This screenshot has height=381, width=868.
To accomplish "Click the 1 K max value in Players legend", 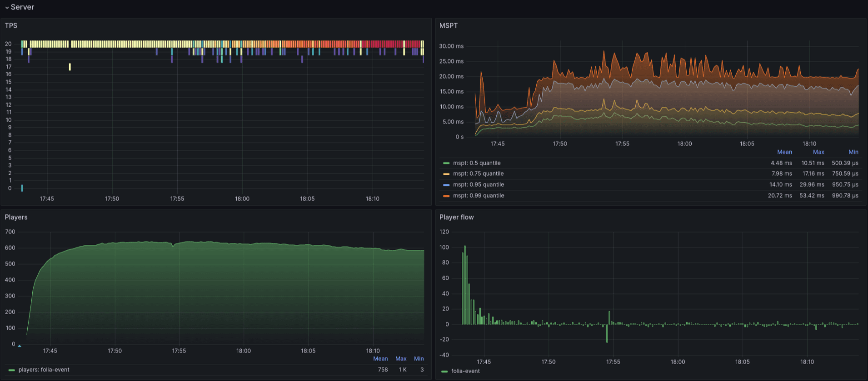I will pyautogui.click(x=403, y=370).
